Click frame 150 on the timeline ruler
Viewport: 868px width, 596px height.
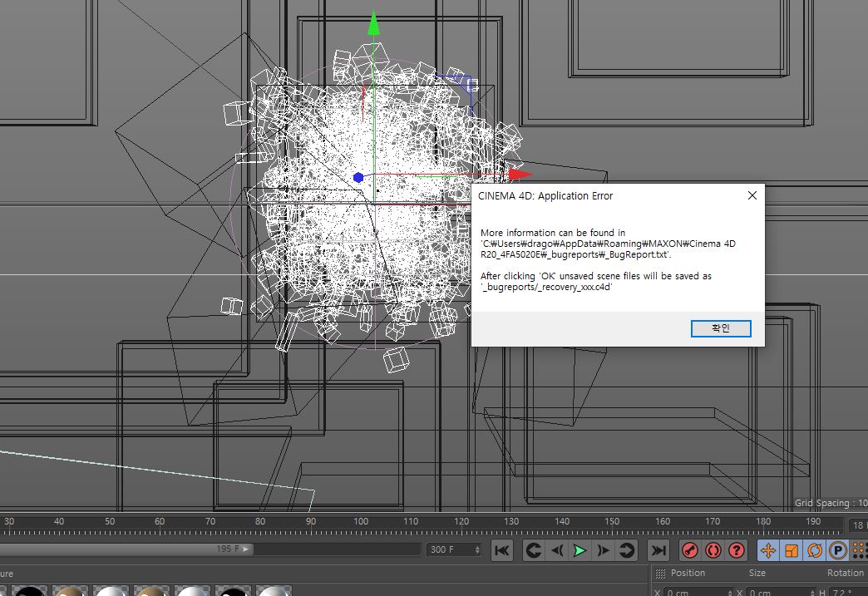[x=612, y=521]
